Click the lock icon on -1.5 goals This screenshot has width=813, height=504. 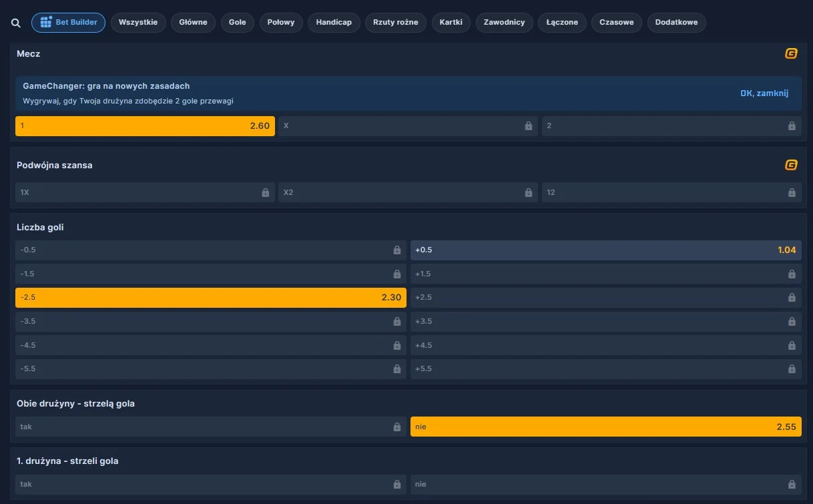396,274
